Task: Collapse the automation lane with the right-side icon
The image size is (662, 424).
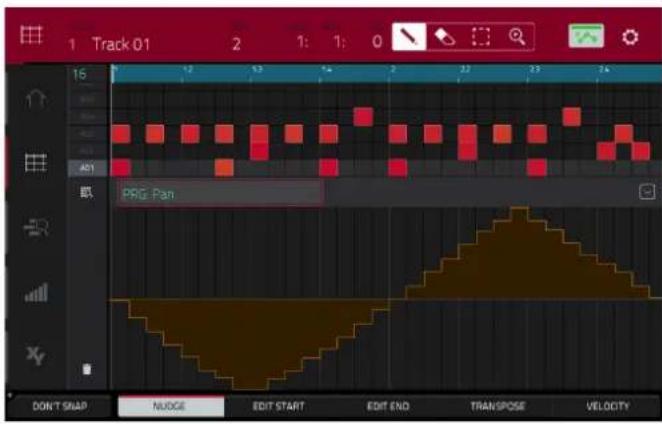Action: tap(647, 192)
